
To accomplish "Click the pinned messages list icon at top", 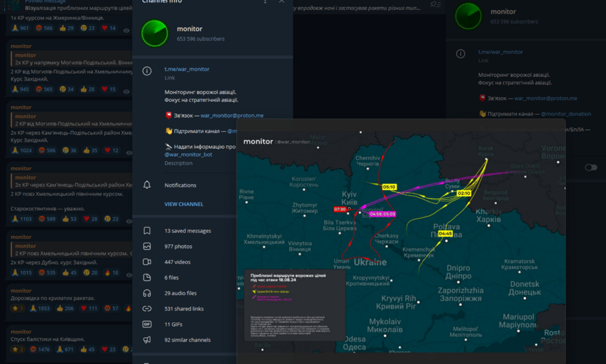I will click(435, 4).
